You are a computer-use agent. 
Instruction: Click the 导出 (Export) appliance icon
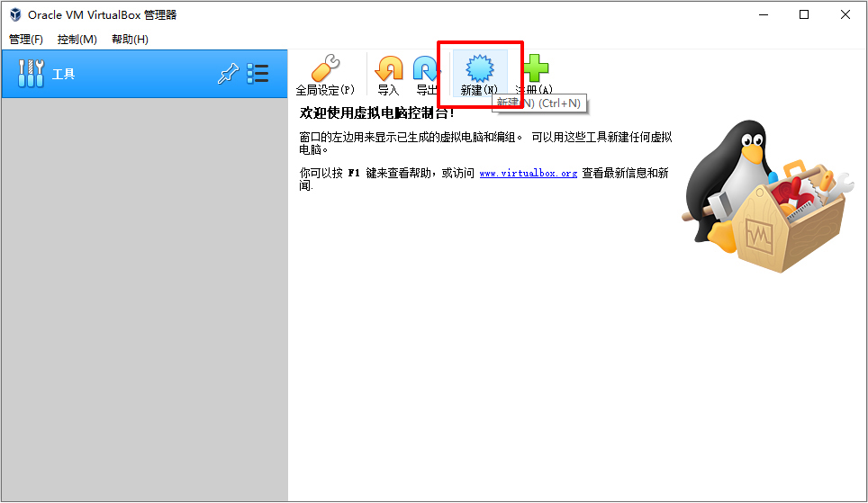tap(426, 69)
